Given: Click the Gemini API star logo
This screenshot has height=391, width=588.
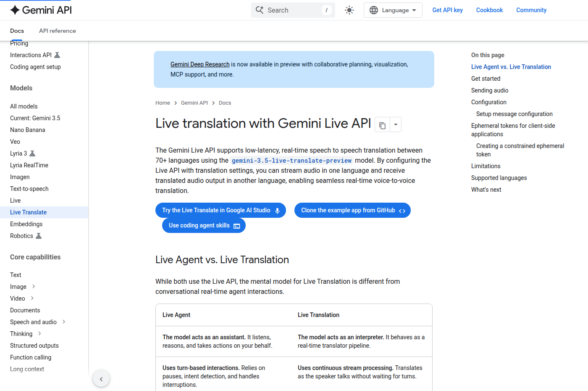Looking at the screenshot, I should [15, 10].
